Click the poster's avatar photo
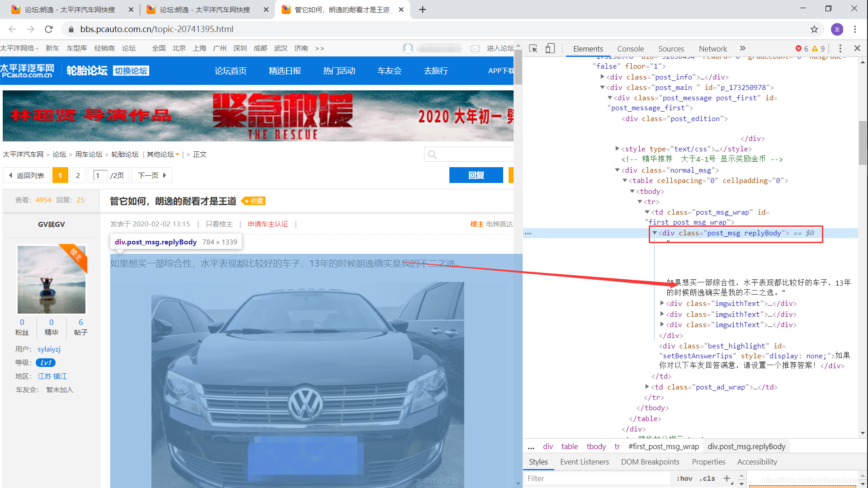Viewport: 868px width, 488px height. [x=52, y=280]
